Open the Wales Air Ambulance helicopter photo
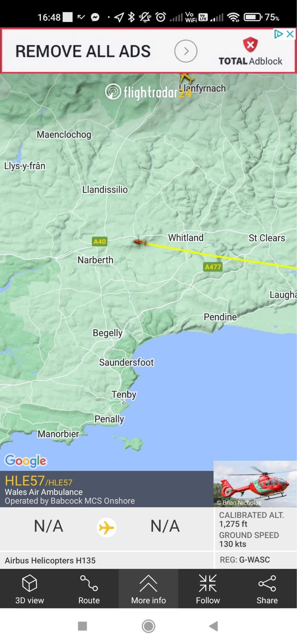 point(255,484)
